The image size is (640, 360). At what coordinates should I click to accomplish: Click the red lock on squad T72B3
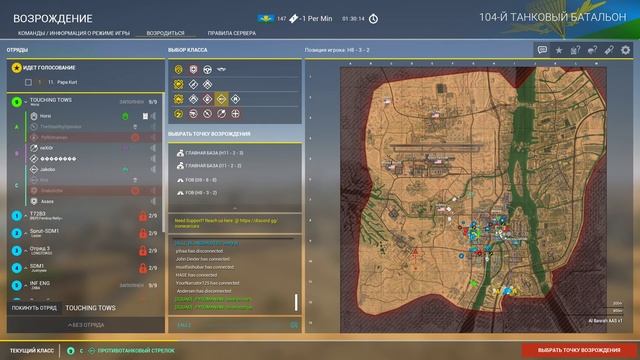click(142, 216)
